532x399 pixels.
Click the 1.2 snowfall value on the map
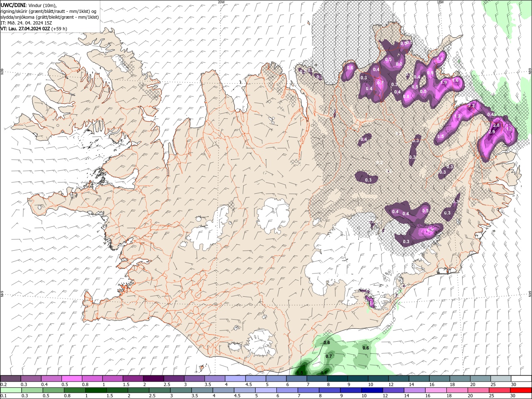[x=457, y=116]
